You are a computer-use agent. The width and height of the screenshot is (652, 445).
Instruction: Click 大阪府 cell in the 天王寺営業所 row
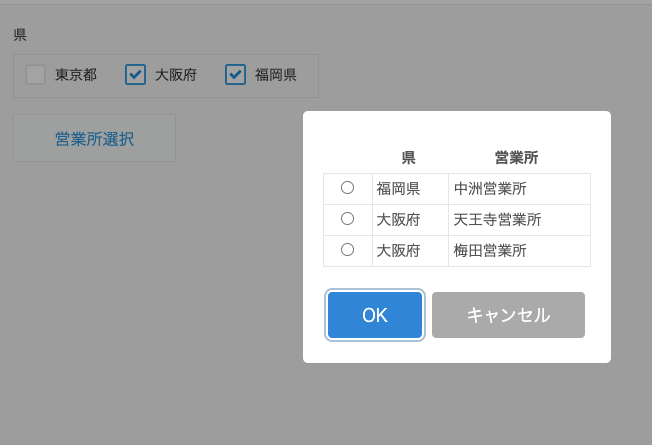pos(410,220)
